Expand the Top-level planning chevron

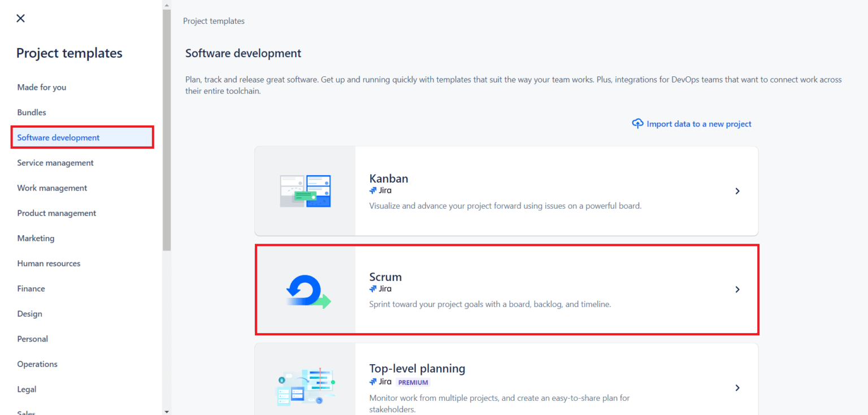(x=737, y=388)
